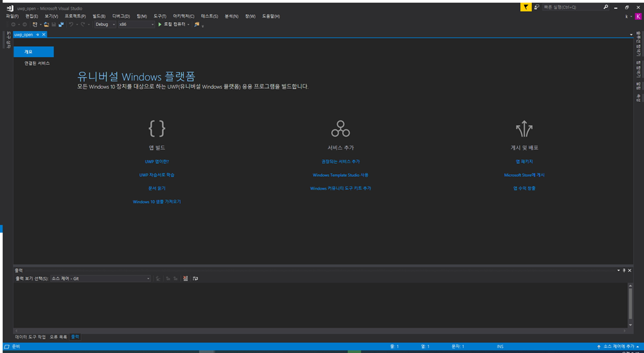Start debugging with the green play icon

(x=160, y=25)
